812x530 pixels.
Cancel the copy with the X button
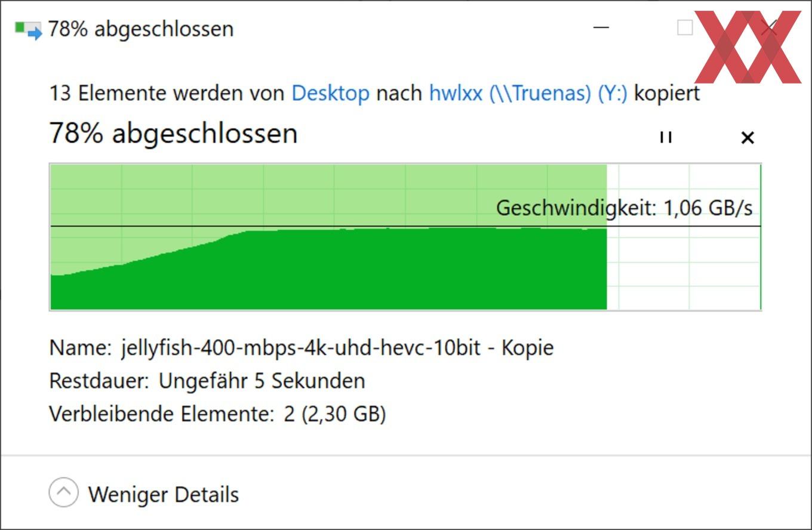(x=747, y=138)
